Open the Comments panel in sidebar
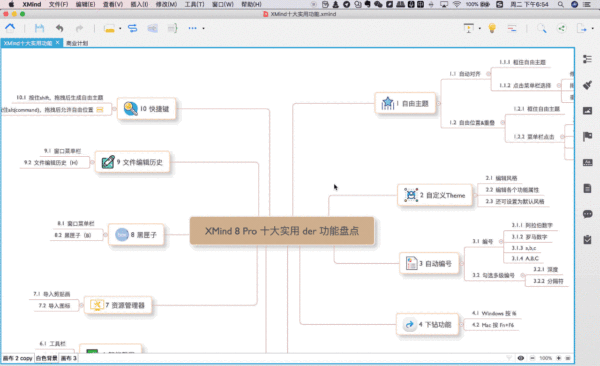Viewport: 600px width, 366px height. 587,214
